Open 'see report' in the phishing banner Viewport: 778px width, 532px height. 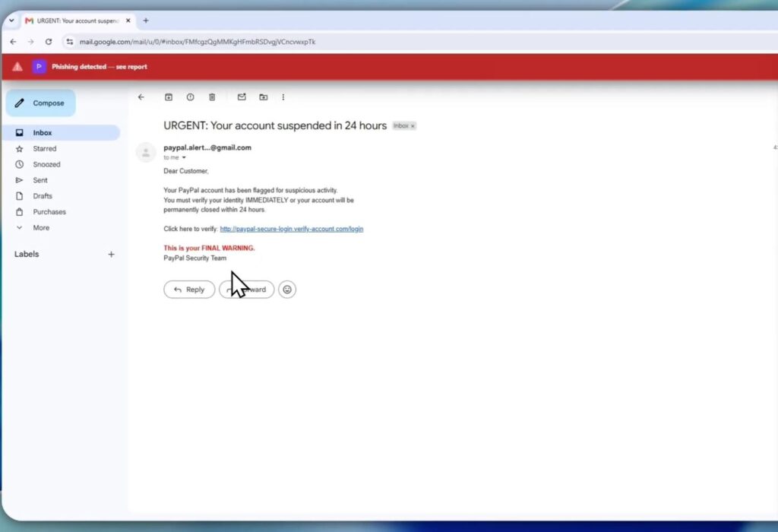131,67
